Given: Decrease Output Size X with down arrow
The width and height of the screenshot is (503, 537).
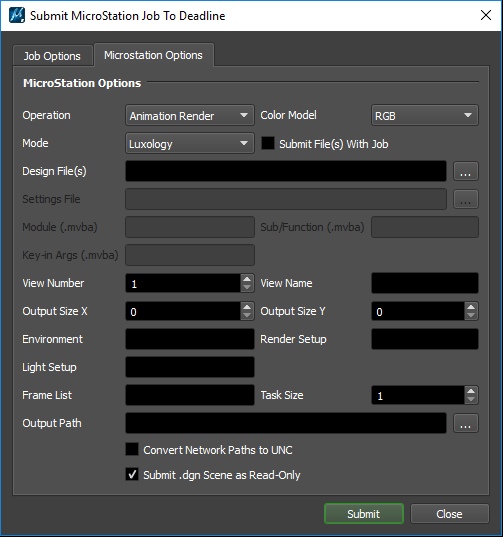Looking at the screenshot, I should click(247, 316).
